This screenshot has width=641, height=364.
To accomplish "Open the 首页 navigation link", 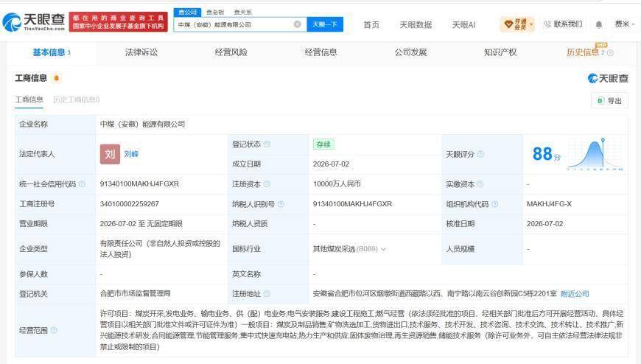I will [371, 25].
